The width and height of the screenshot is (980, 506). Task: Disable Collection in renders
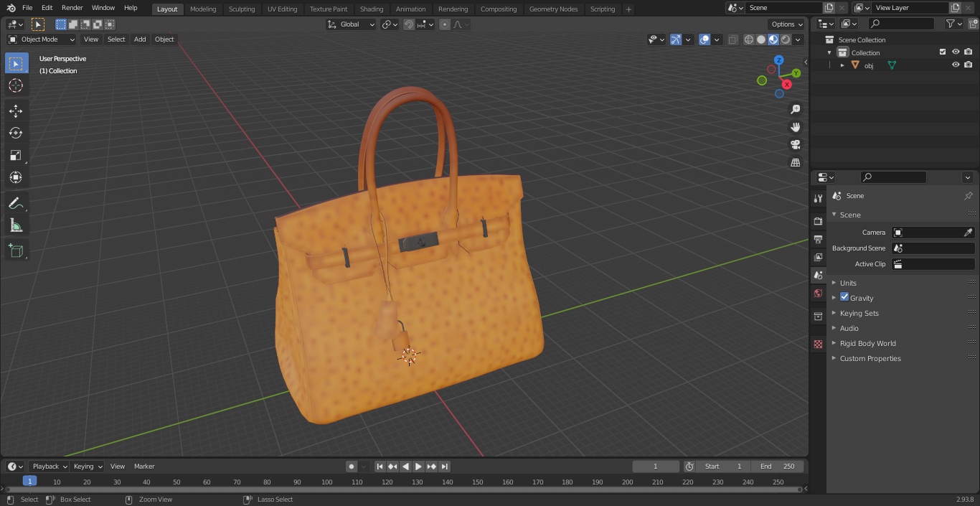coord(969,52)
